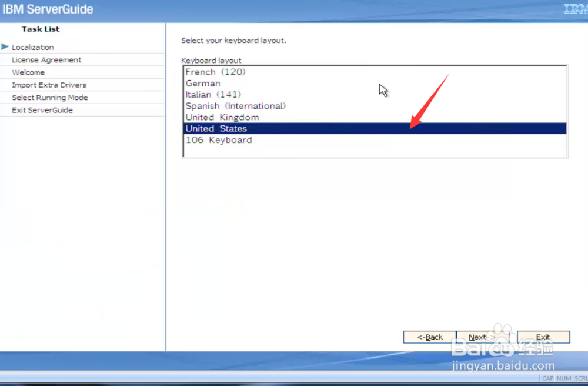588x386 pixels.
Task: Click the Task List heading
Action: coord(41,29)
